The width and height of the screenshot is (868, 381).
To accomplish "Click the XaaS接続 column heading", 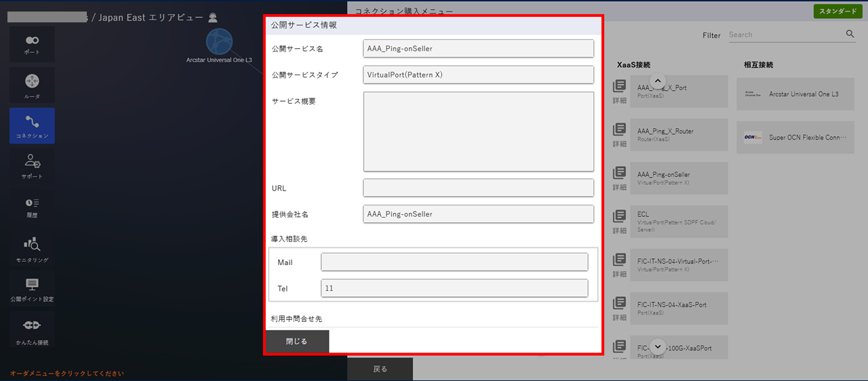I will click(633, 65).
